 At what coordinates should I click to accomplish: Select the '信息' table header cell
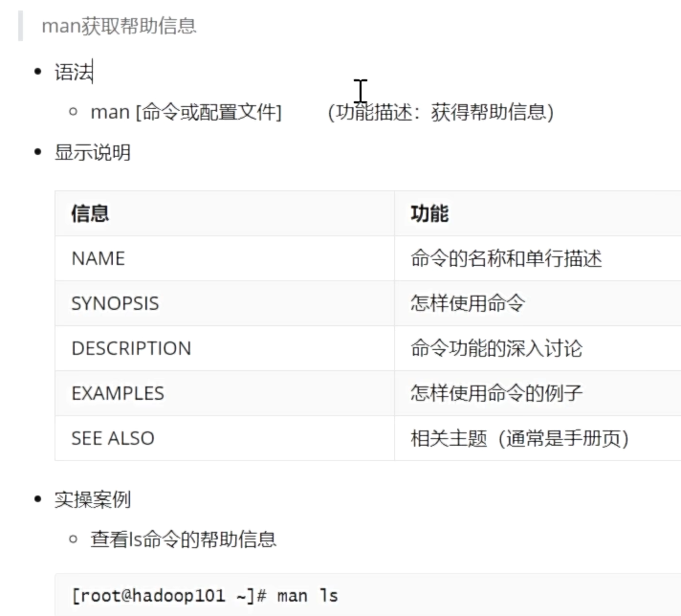(225, 213)
